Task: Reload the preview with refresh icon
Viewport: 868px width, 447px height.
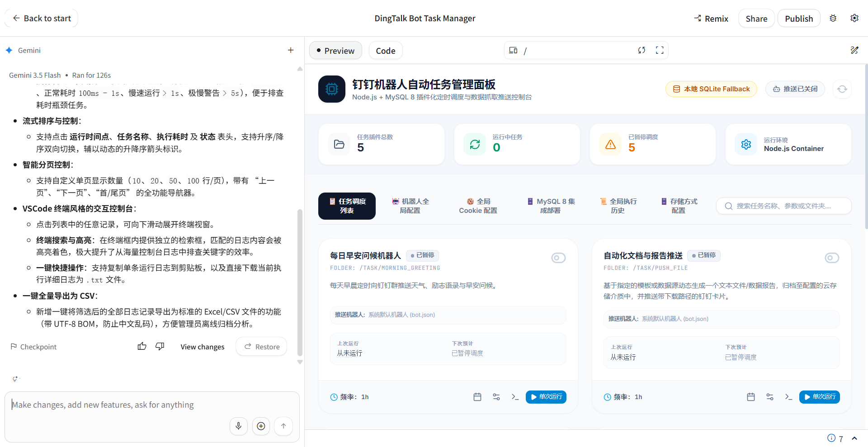Action: coord(642,50)
